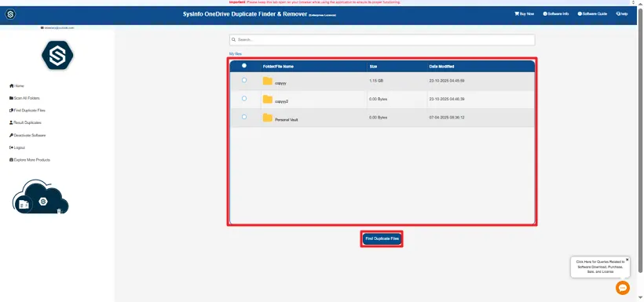Click the SysInfo logo in the header bar
The image size is (644, 302).
tap(10, 14)
